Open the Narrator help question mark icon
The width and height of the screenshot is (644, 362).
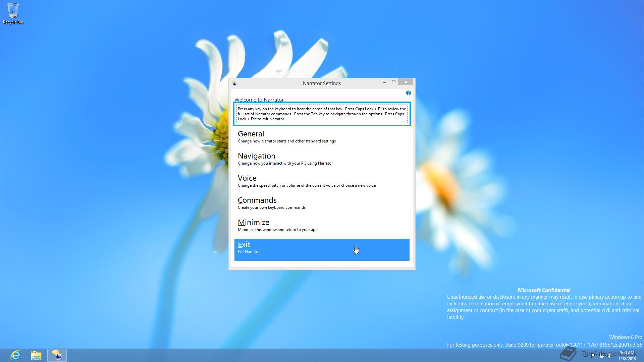408,93
